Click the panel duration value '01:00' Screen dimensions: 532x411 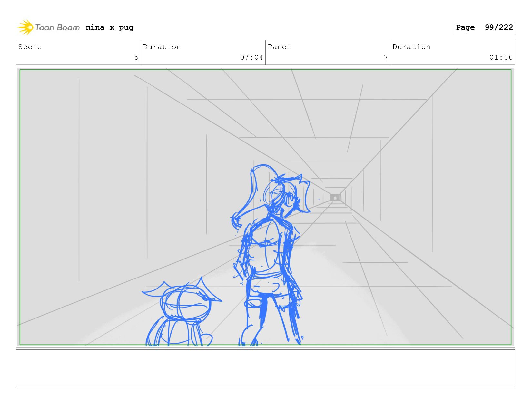coord(501,57)
